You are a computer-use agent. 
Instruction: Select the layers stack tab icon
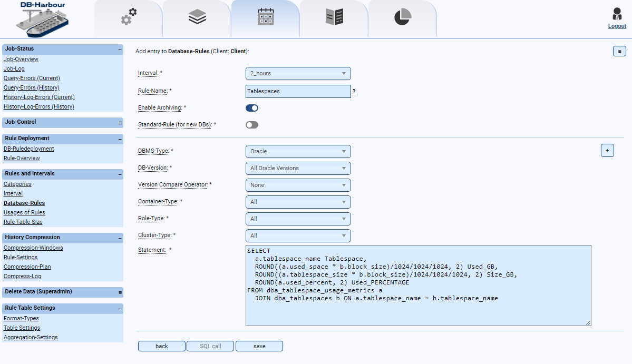click(x=196, y=17)
